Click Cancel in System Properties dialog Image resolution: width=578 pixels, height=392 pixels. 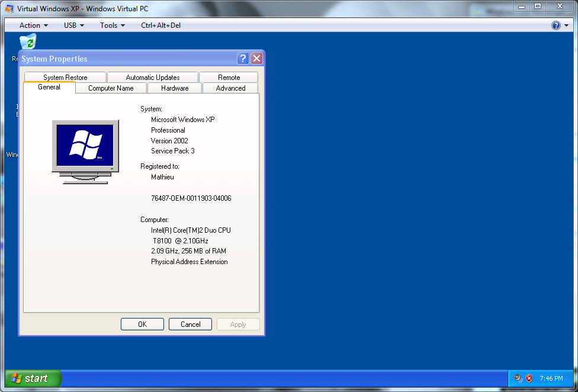coord(190,324)
